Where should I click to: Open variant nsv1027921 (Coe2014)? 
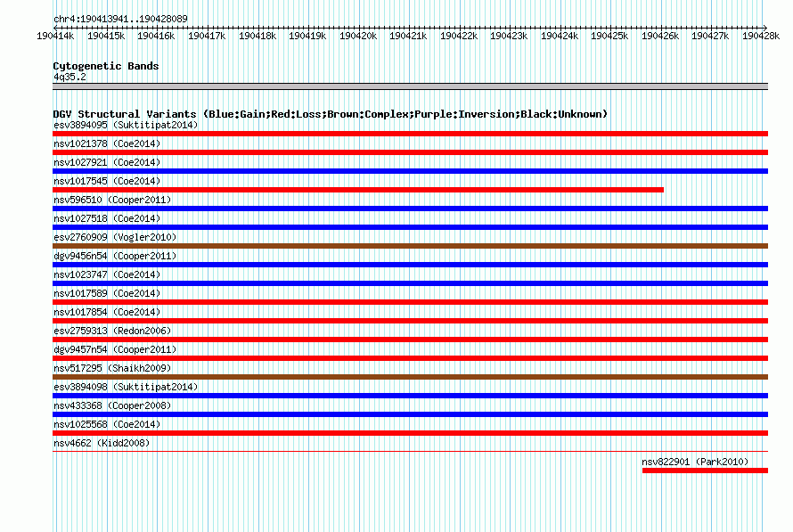(107, 162)
